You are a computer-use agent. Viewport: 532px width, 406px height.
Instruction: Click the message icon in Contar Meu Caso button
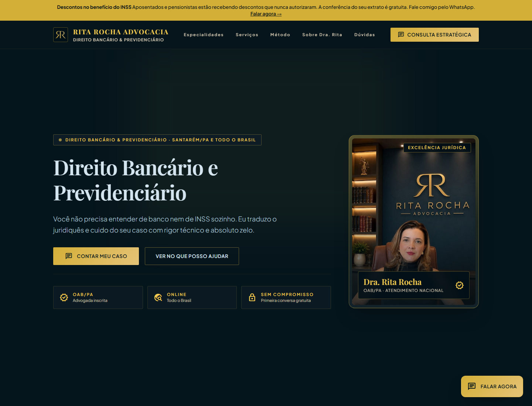[x=69, y=256]
